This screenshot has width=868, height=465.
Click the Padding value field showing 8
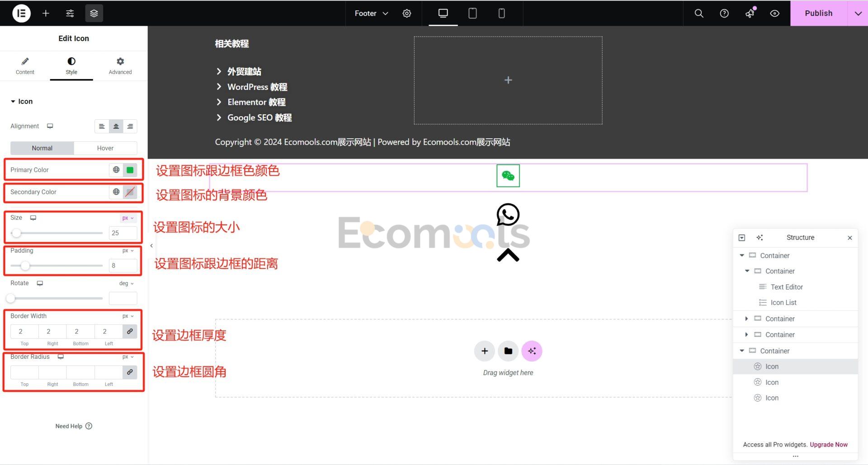pos(123,266)
